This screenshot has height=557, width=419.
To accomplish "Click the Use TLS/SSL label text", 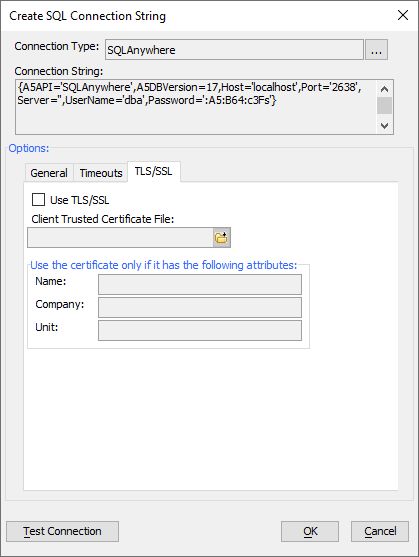I will [x=80, y=200].
